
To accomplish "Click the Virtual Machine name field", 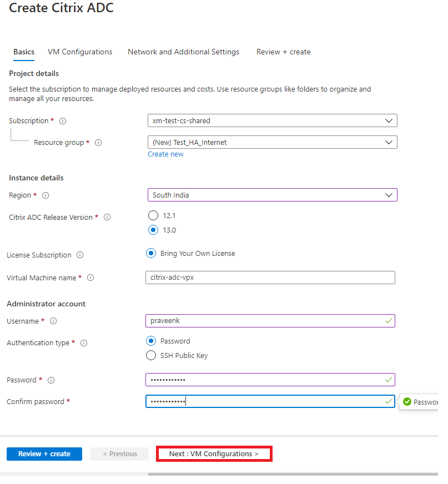I will [x=270, y=278].
